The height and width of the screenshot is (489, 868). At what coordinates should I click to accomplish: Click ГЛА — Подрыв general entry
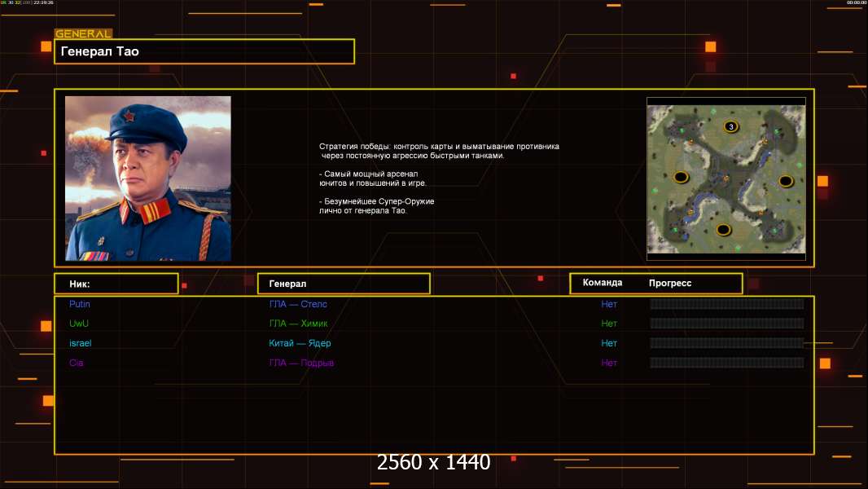point(301,363)
